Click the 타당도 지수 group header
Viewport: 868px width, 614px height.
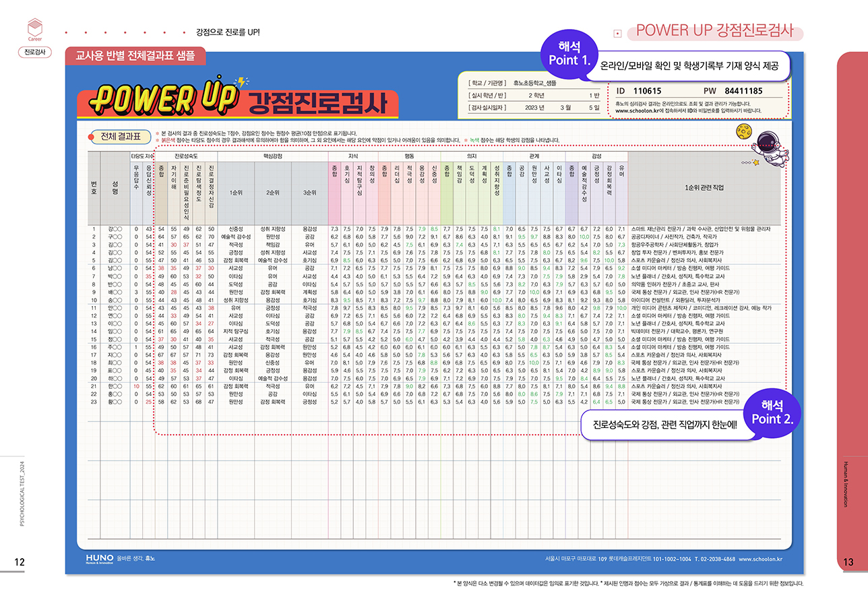[x=142, y=156]
